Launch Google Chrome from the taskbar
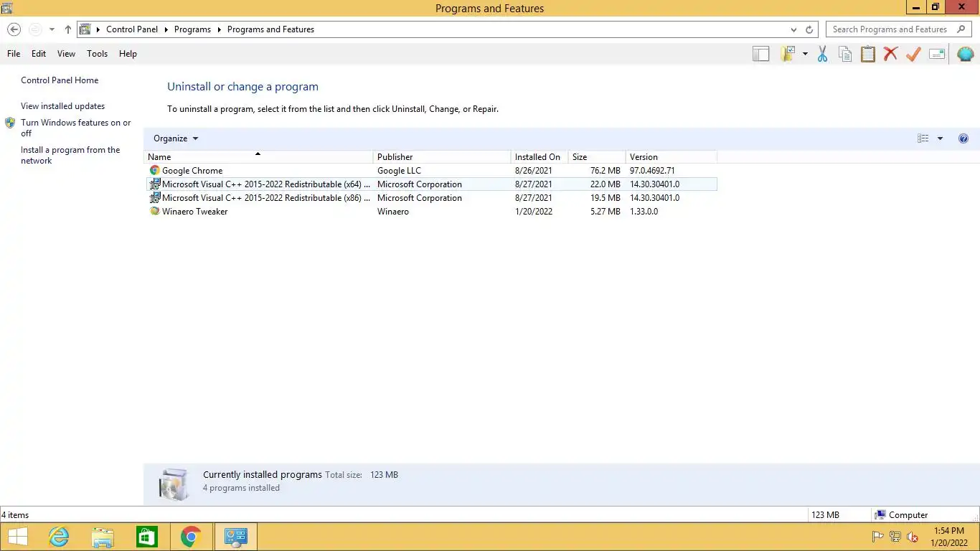The image size is (980, 551). [x=191, y=537]
